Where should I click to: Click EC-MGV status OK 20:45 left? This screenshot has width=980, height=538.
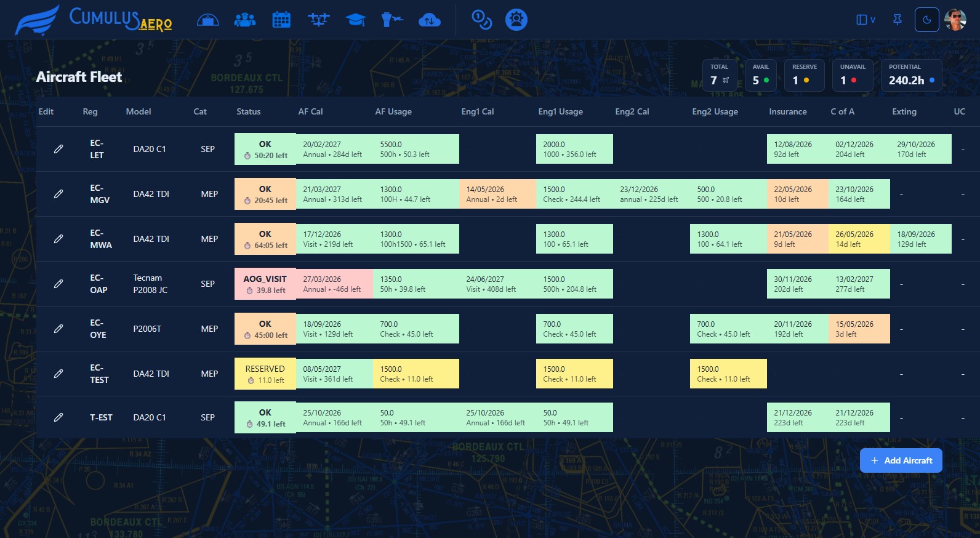[x=265, y=194]
